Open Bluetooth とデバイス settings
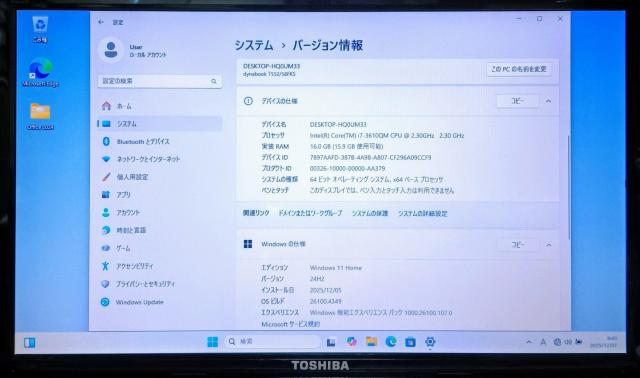Screen dimensions: 640x378 (160, 141)
